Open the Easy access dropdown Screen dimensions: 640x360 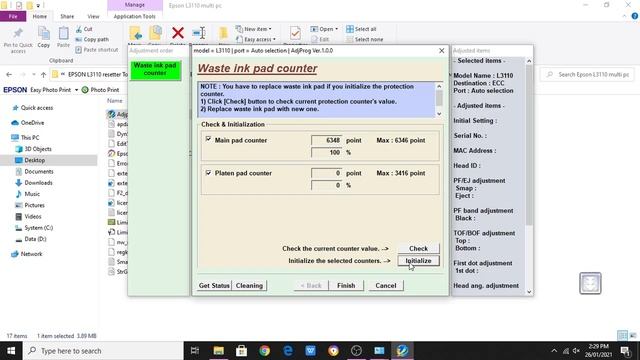coord(256,39)
